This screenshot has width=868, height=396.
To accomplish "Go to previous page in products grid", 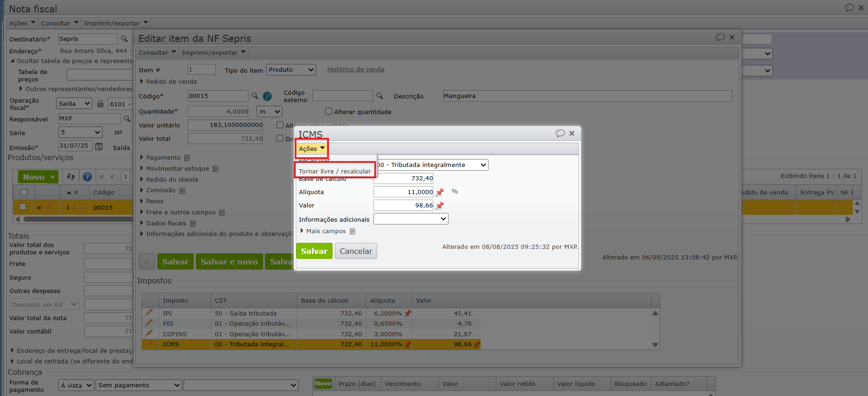I will (112, 177).
